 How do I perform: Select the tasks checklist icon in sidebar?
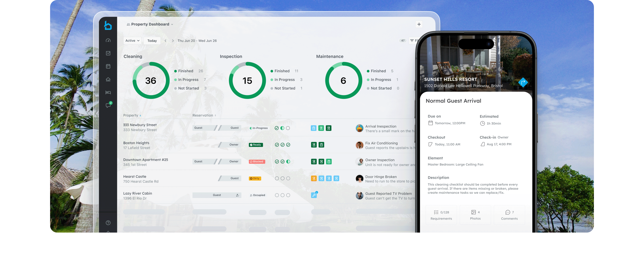[x=108, y=53]
